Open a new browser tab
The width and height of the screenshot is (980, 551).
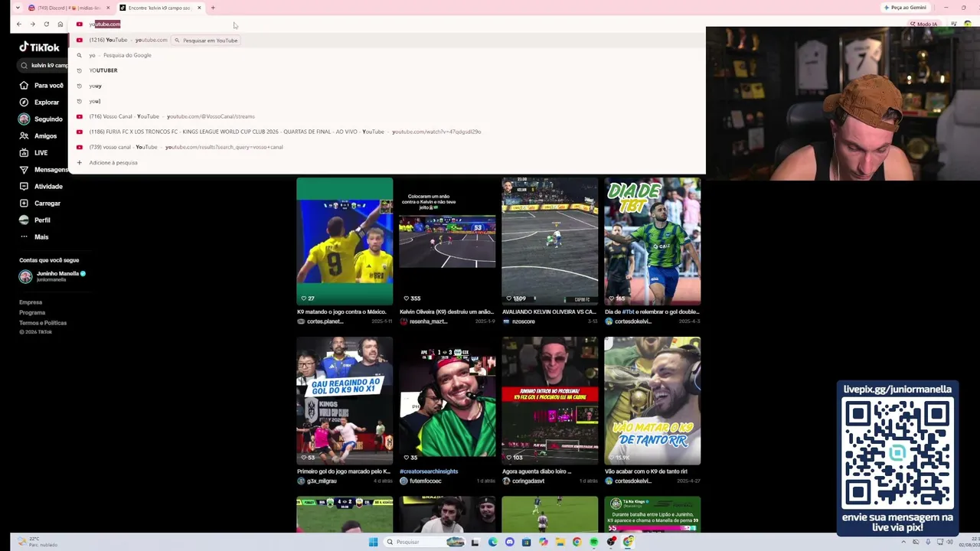pos(213,8)
